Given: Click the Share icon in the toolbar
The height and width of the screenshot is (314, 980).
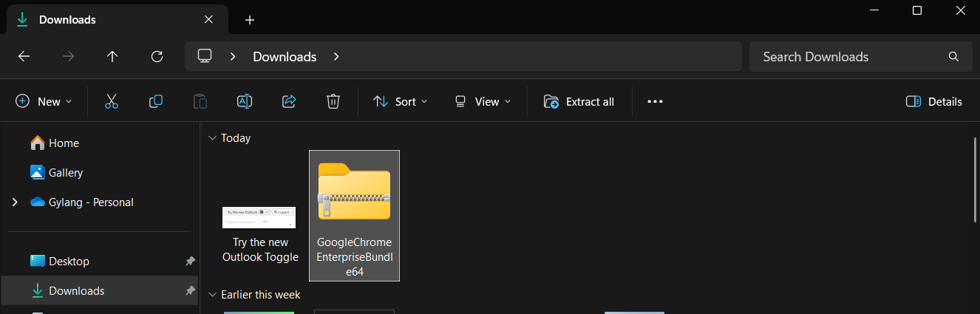Looking at the screenshot, I should 289,101.
